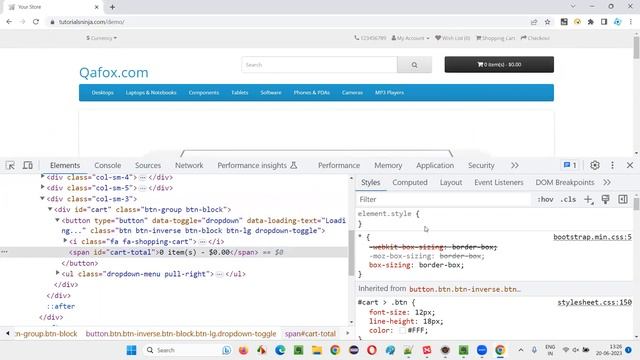The width and height of the screenshot is (640, 360).
Task: Collapse the button dropdown-toggle node
Action: [58, 220]
